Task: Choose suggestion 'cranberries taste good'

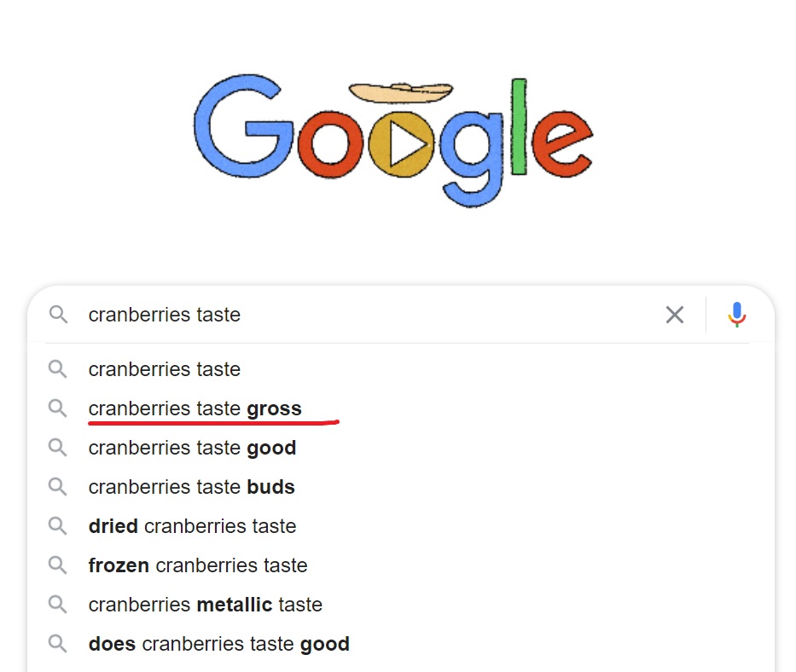Action: point(401,448)
